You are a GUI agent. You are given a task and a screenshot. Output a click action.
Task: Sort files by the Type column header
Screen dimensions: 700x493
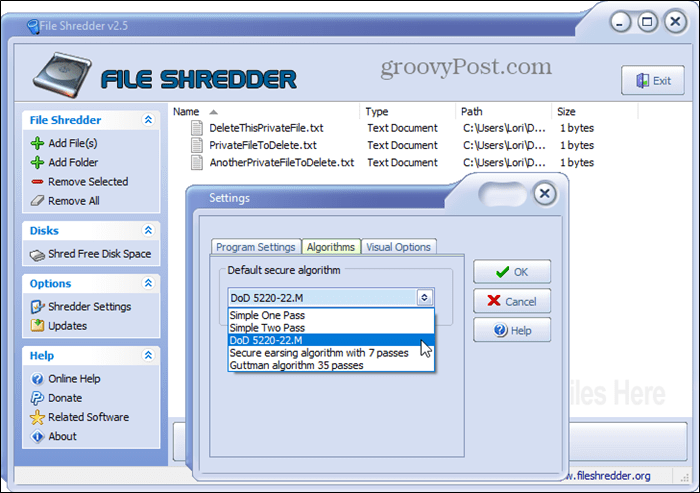[x=407, y=112]
